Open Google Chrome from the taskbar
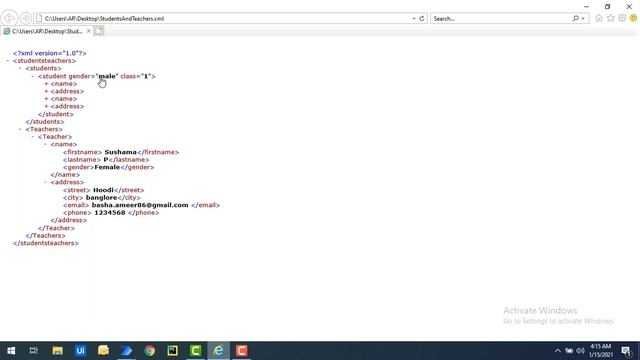 149,351
